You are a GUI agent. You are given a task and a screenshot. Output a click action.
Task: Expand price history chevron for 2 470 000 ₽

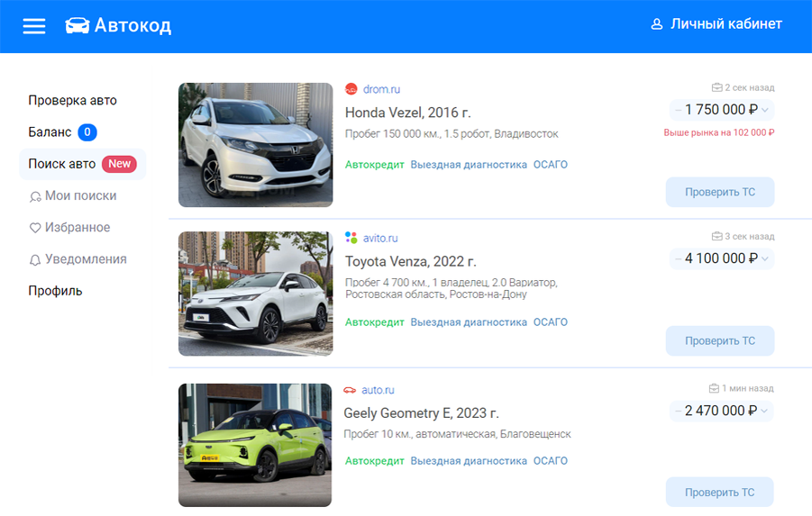pyautogui.click(x=764, y=411)
